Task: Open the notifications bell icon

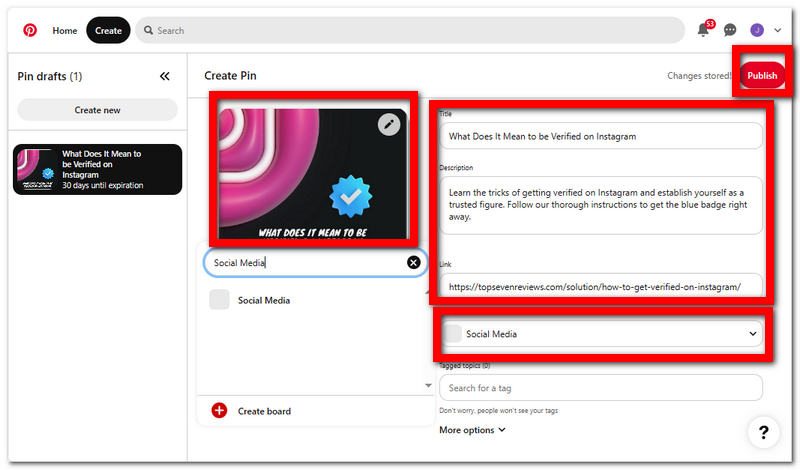Action: tap(703, 31)
